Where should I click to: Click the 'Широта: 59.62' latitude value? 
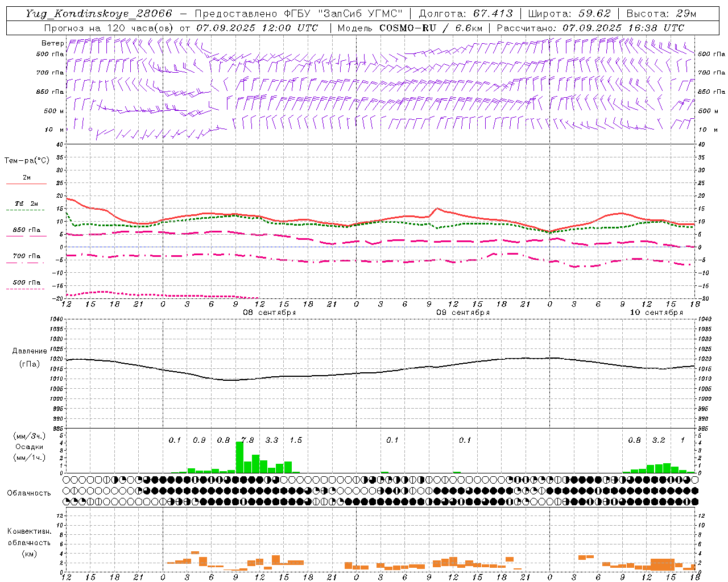[x=569, y=14]
